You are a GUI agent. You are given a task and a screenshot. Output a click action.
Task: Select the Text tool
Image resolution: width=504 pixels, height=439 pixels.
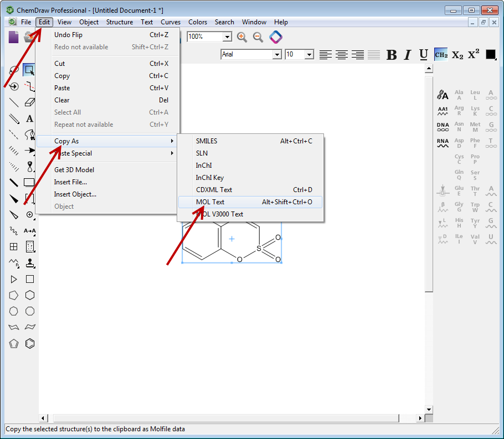pyautogui.click(x=30, y=118)
